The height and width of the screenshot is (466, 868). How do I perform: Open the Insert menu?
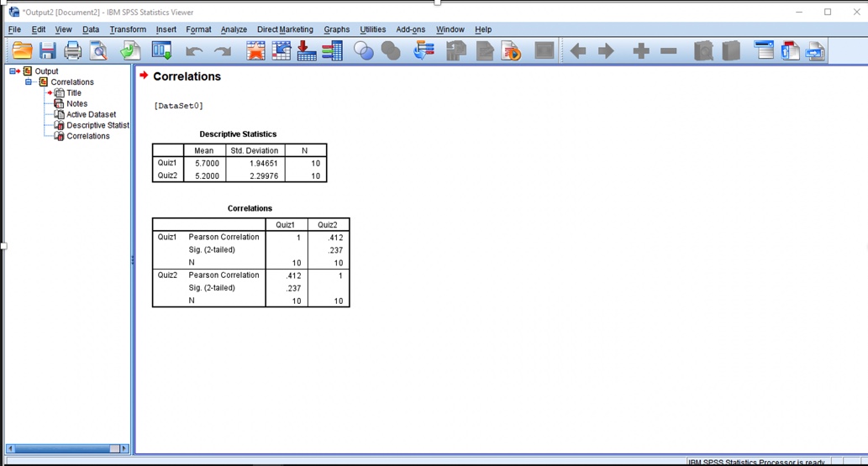(x=166, y=29)
